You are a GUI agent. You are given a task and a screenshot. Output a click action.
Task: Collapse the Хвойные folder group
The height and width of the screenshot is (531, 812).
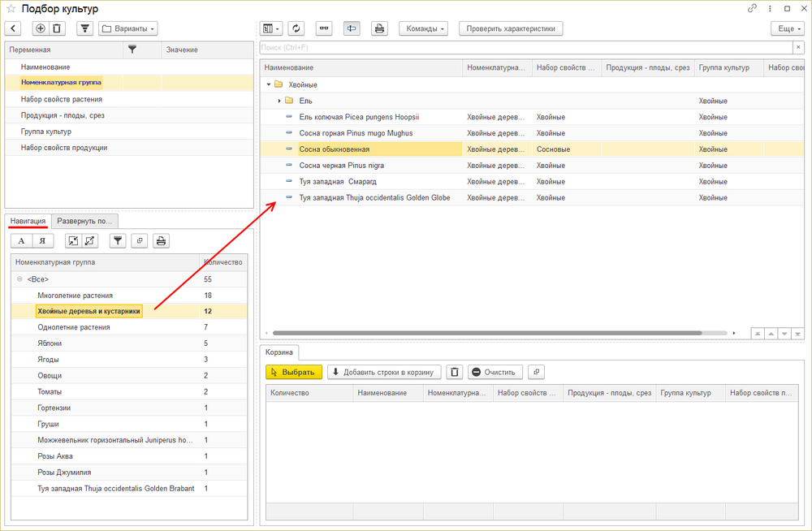tap(268, 84)
